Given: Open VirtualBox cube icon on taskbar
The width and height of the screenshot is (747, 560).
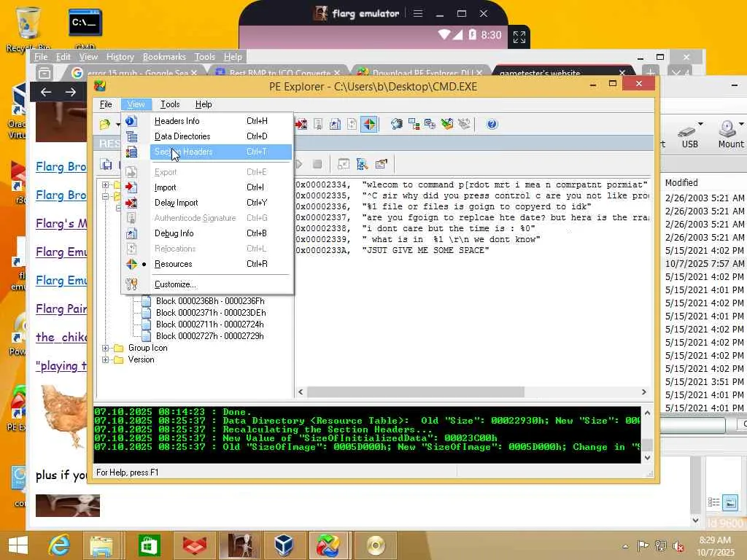Looking at the screenshot, I should pos(285,545).
